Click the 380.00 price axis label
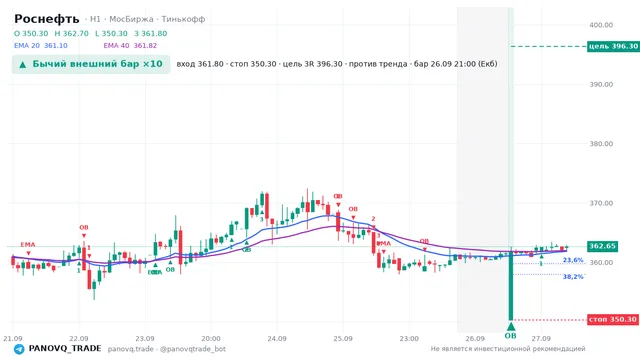The height and width of the screenshot is (360, 640). [x=601, y=144]
